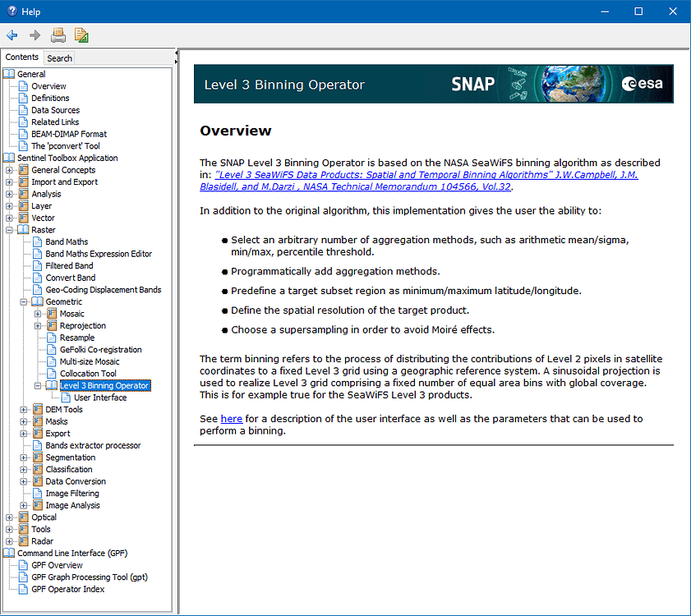Open GPF Graph Processing Tool (gpt) topic

tap(90, 577)
